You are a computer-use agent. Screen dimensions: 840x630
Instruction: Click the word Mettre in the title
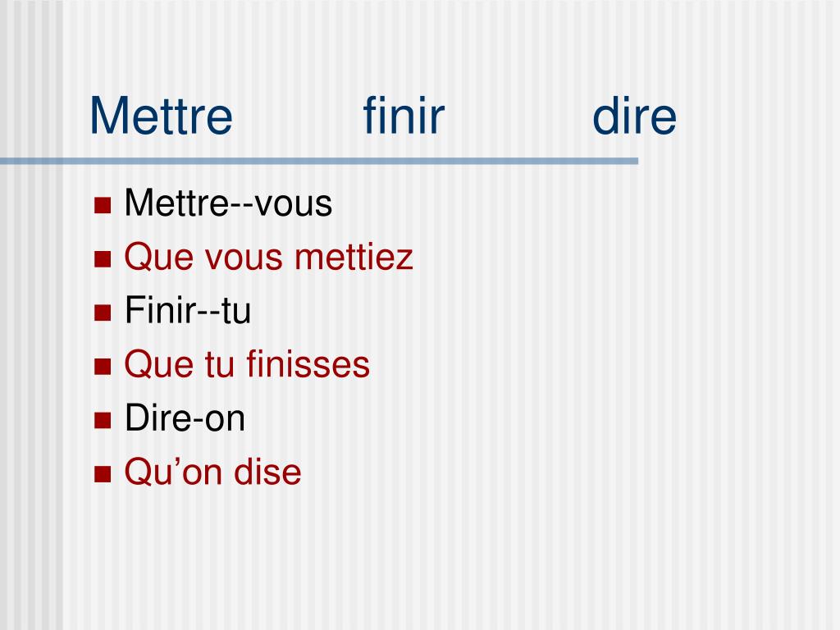(x=162, y=116)
